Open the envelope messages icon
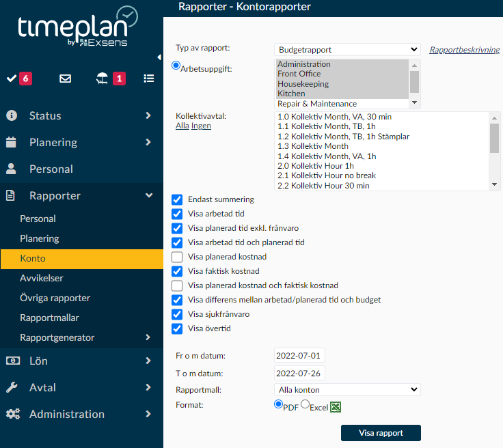503x448 pixels. pos(65,79)
